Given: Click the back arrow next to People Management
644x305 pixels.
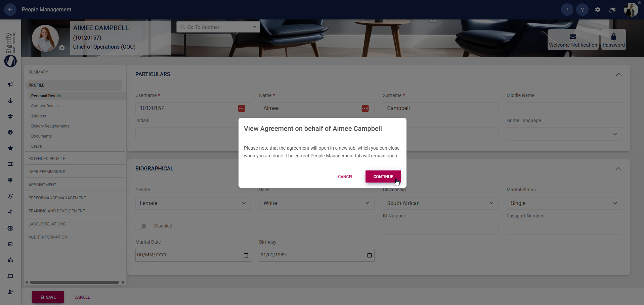Looking at the screenshot, I should coord(10,10).
